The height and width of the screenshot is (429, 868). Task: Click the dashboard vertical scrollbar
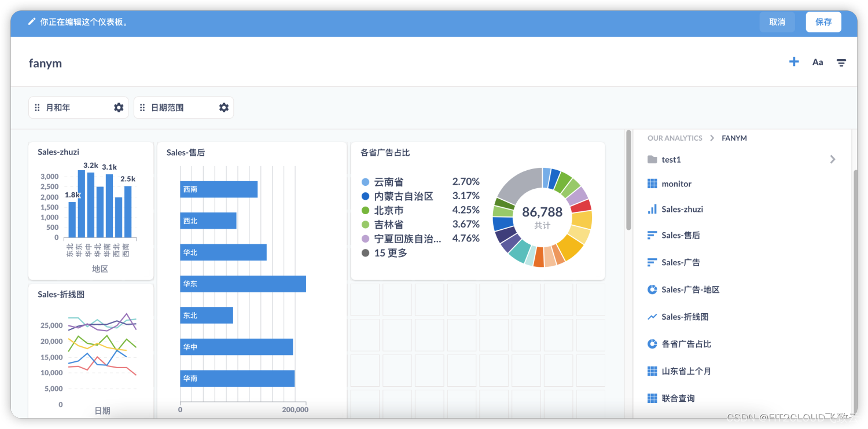[628, 180]
